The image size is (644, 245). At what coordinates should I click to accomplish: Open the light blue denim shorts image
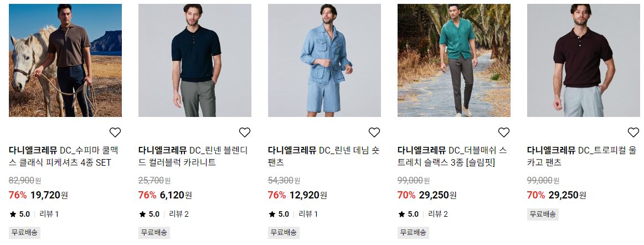pos(324,60)
